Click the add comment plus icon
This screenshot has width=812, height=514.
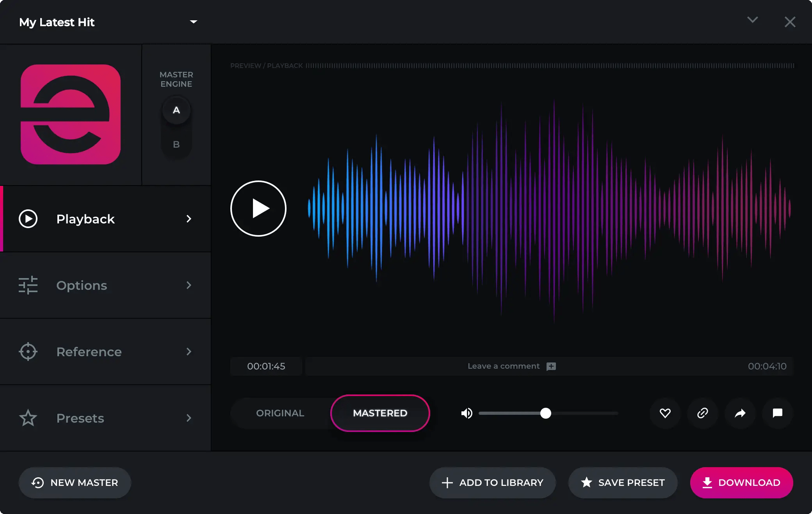coord(551,366)
